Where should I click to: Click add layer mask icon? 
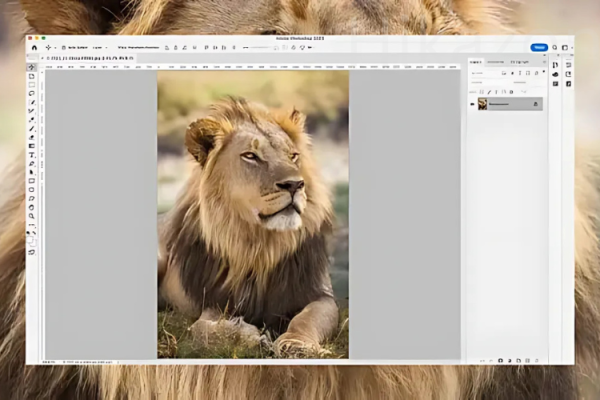[x=500, y=361]
